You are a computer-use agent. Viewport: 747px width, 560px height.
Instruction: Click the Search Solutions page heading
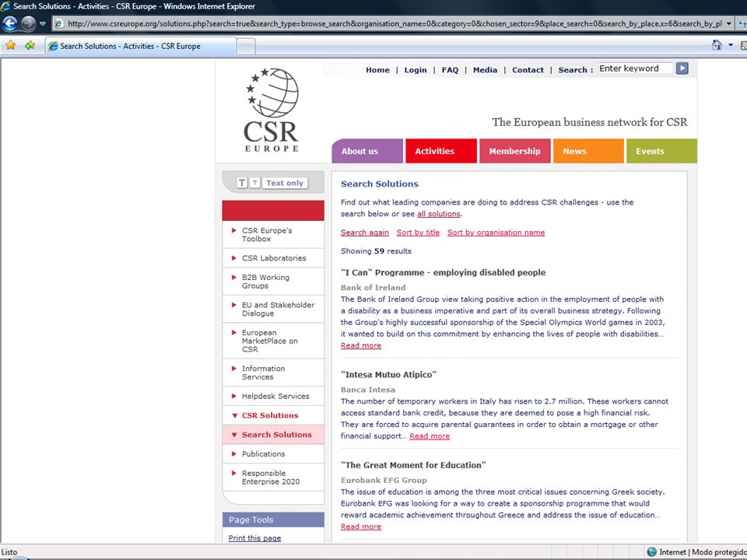(x=380, y=184)
